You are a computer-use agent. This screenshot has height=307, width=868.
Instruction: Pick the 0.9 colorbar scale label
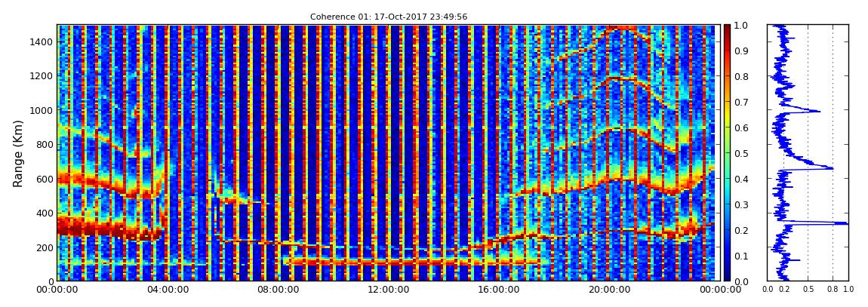(x=741, y=51)
